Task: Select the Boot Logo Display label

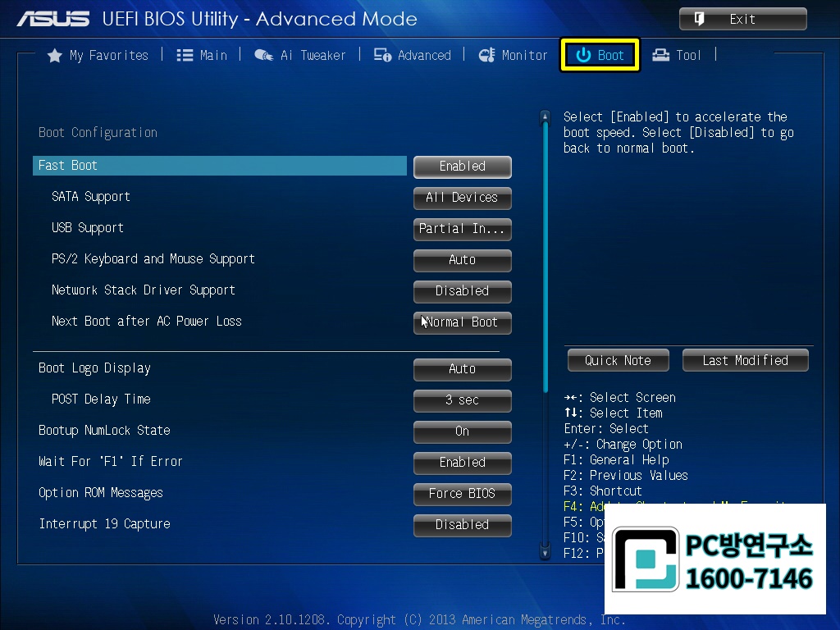Action: (x=94, y=368)
